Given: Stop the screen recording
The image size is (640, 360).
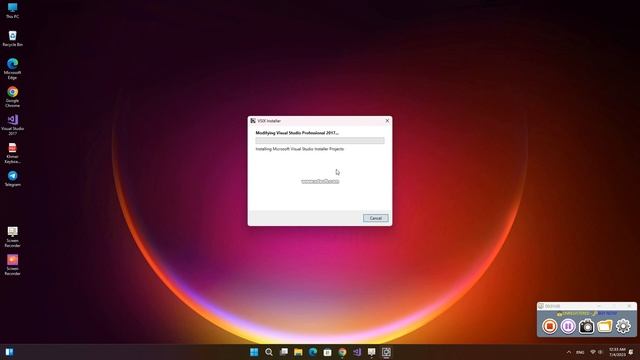Looking at the screenshot, I should point(549,326).
